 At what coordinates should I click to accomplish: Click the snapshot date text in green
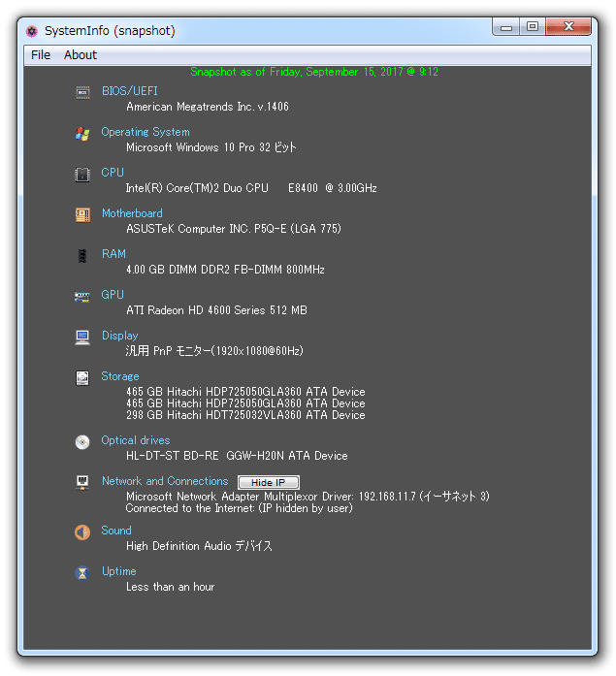[x=314, y=72]
